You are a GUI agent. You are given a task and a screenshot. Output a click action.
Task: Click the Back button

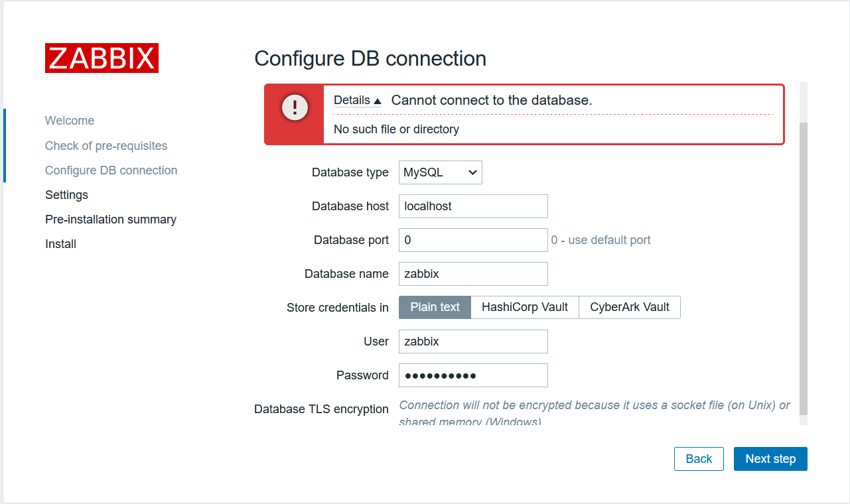point(699,459)
